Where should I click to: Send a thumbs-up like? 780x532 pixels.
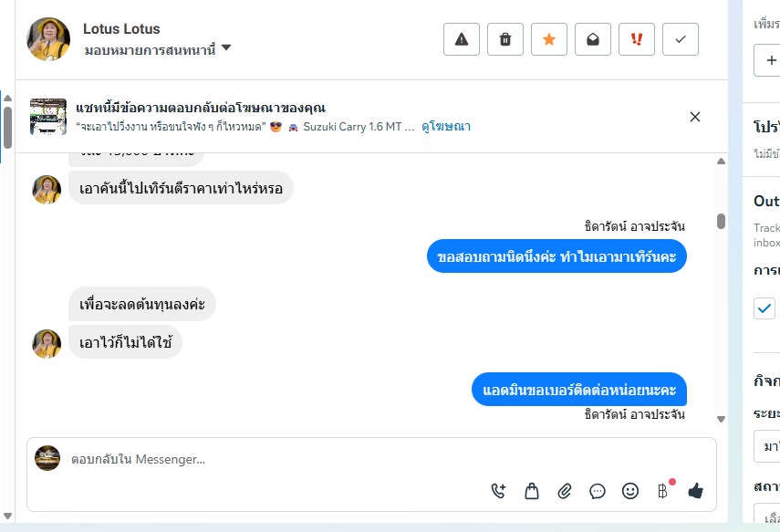(x=696, y=491)
